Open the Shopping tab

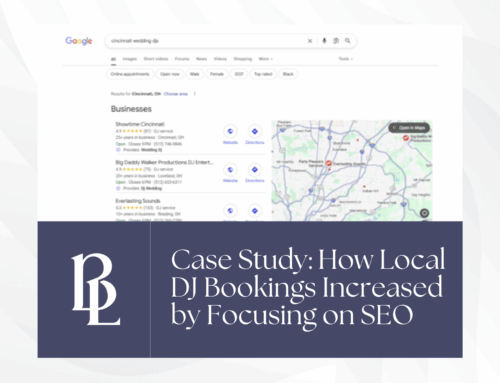coord(243,59)
